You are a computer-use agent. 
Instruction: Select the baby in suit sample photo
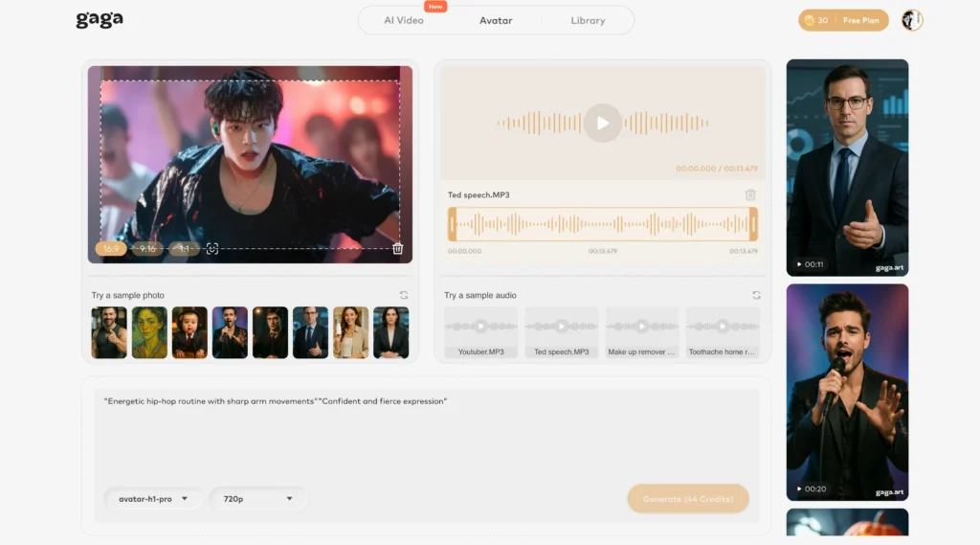click(189, 332)
